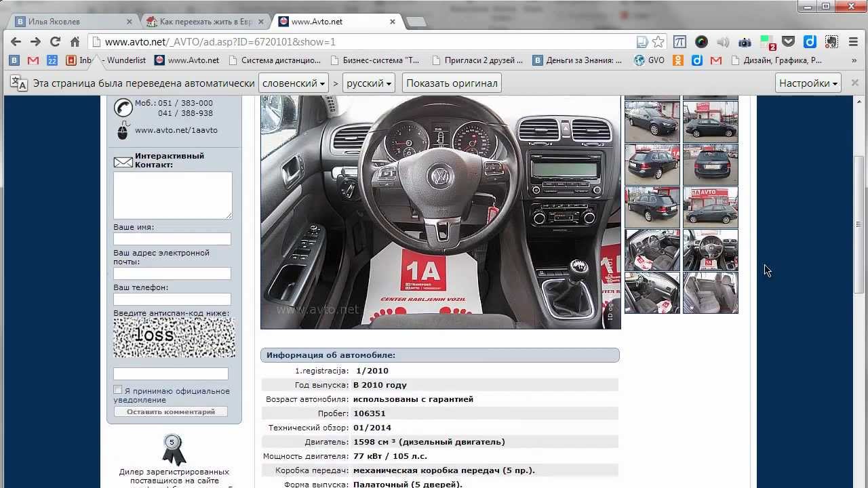Go forward in browser history
The width and height of the screenshot is (868, 488).
click(35, 42)
